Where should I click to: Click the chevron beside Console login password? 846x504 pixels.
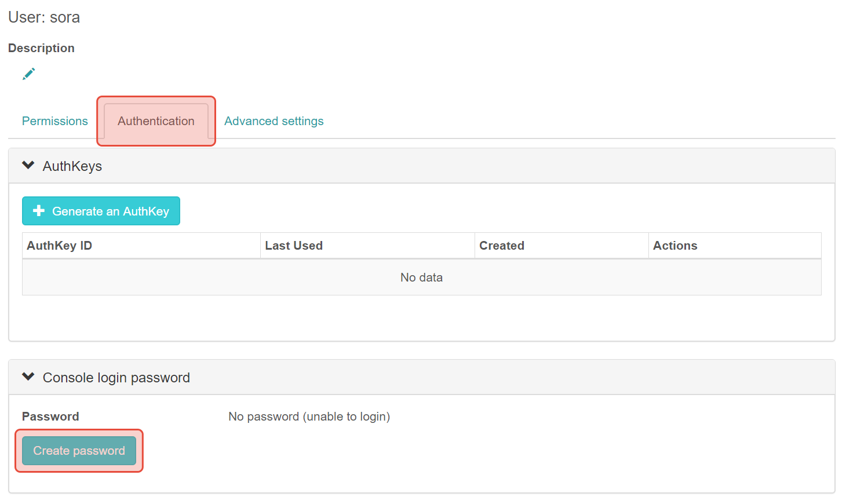click(27, 376)
